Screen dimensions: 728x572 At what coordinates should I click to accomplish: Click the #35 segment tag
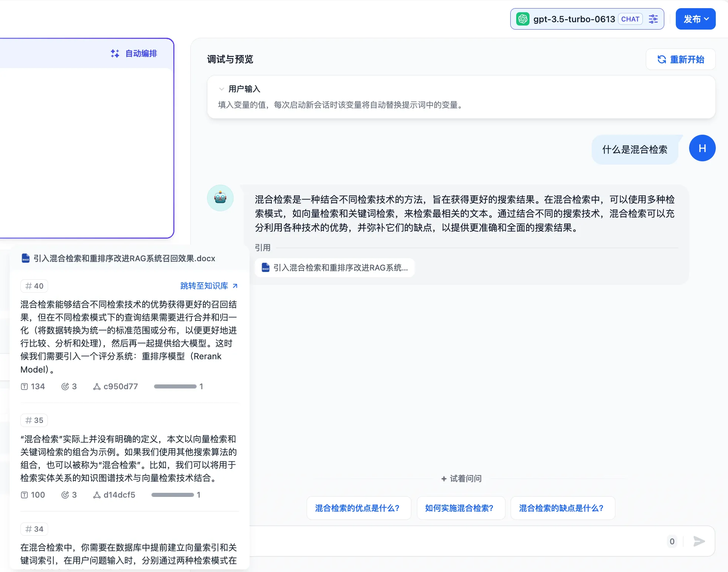point(34,420)
